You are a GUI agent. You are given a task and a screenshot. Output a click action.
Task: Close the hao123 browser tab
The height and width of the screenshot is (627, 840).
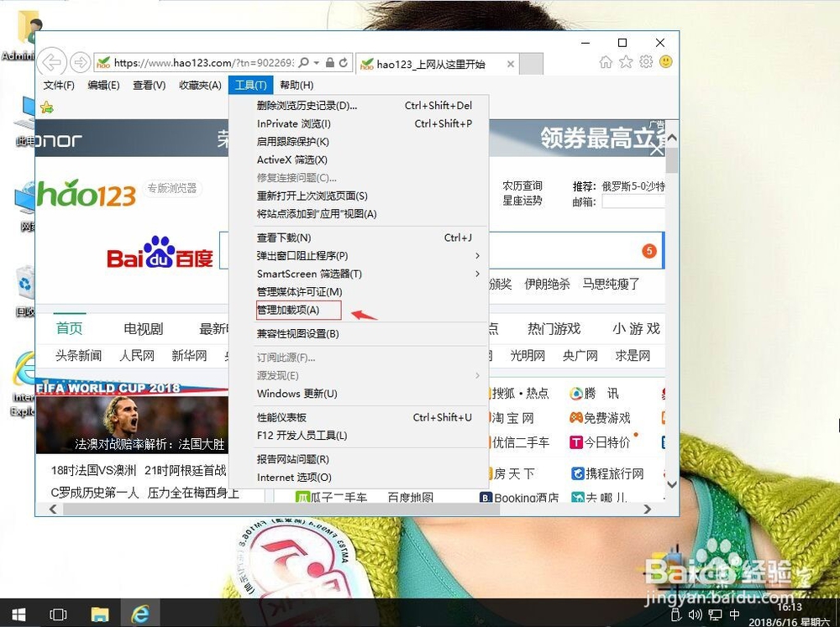tap(511, 65)
